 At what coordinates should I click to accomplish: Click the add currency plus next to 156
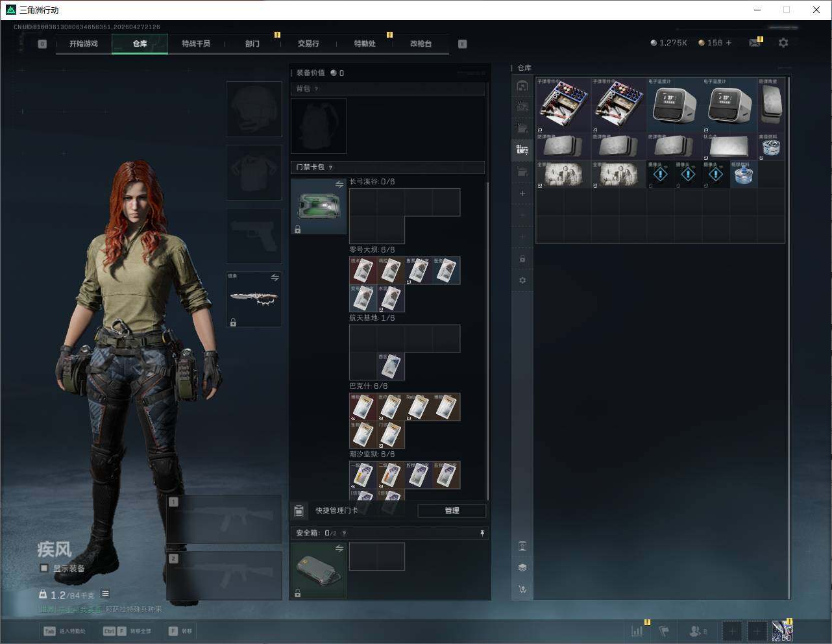[x=728, y=43]
